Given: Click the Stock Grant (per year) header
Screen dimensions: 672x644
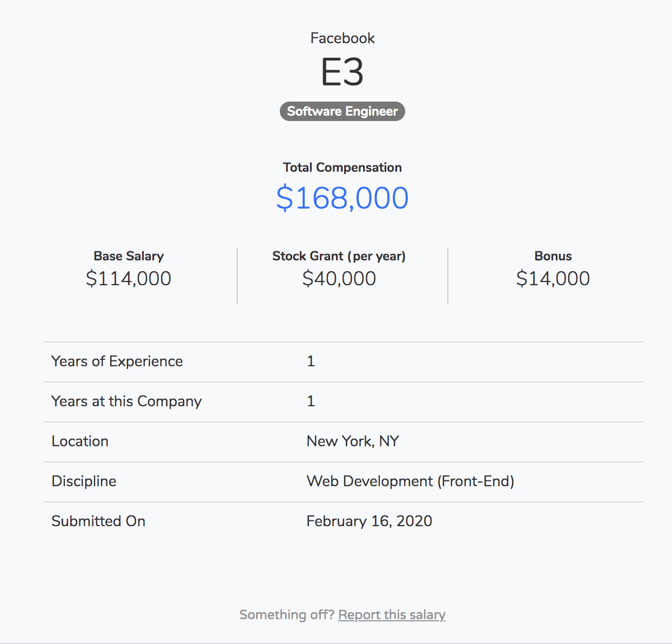Looking at the screenshot, I should pos(339,256).
